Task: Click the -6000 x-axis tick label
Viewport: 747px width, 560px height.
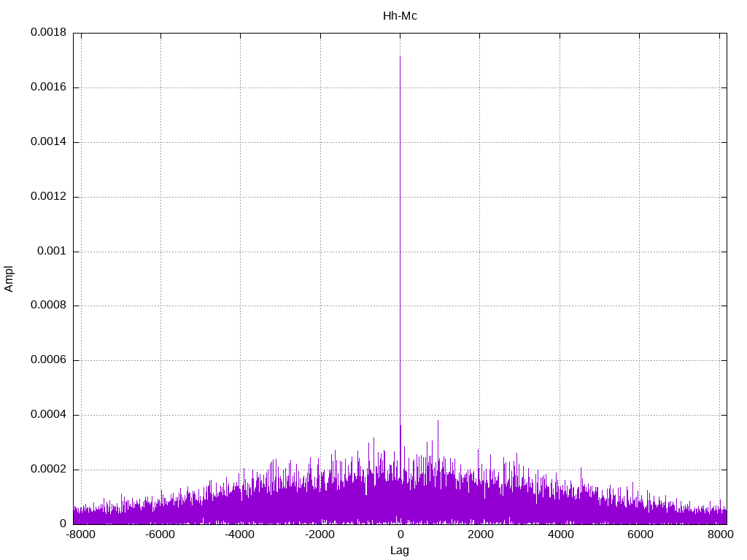Action: pos(160,534)
